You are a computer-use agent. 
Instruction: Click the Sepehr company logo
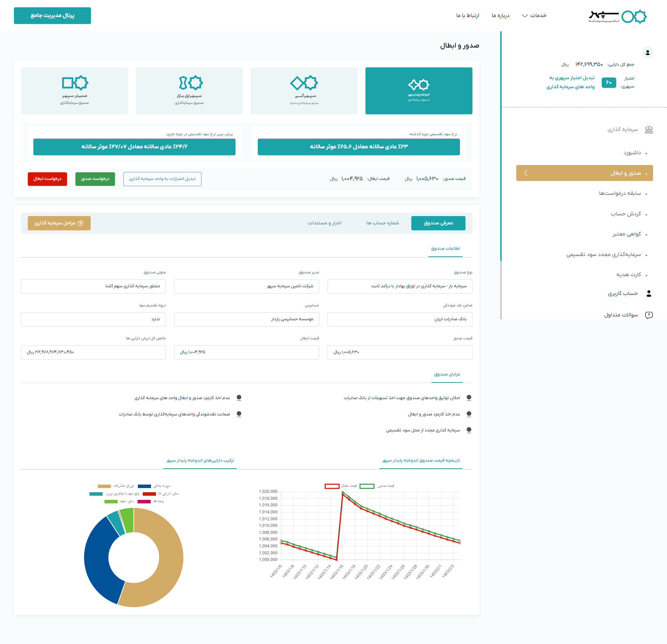(x=618, y=16)
